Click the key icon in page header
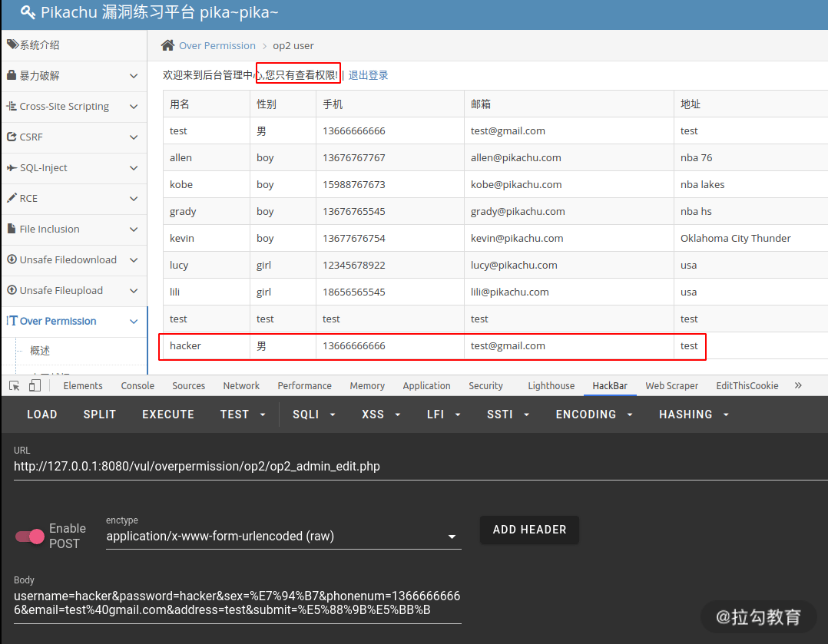Screen dimensions: 828x644 coord(28,12)
